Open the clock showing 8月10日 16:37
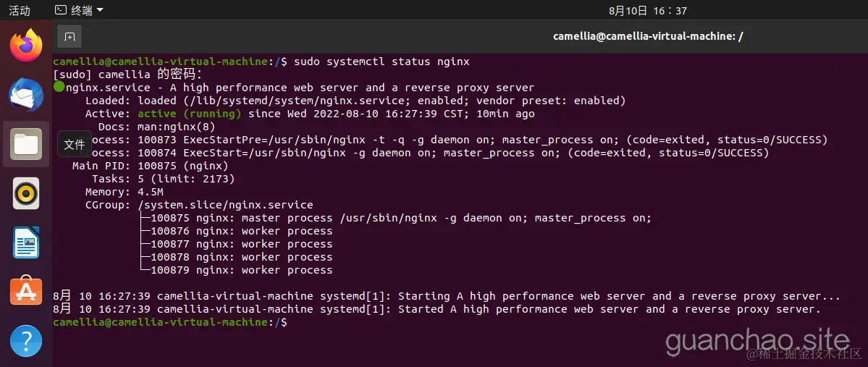Viewport: 868px width, 367px height. (x=648, y=11)
